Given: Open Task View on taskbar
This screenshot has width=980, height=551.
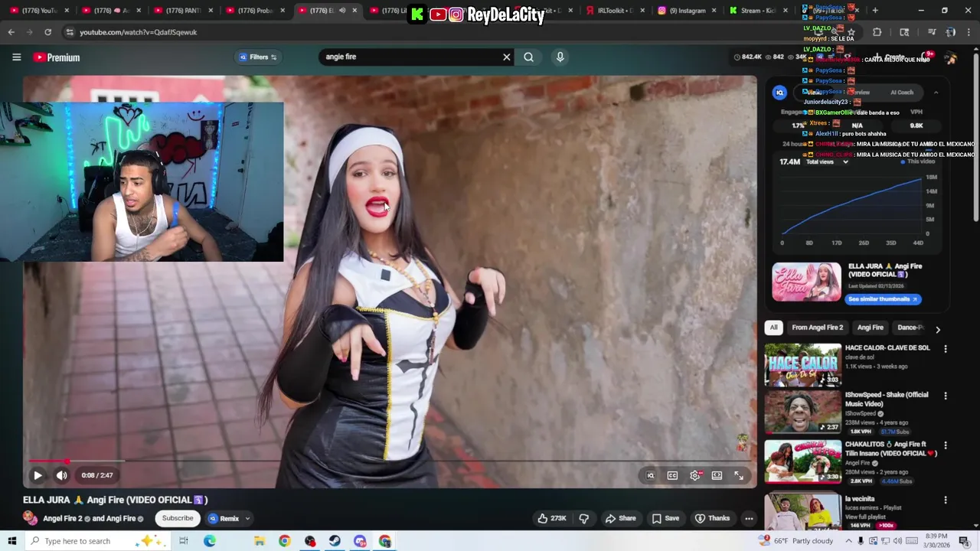Looking at the screenshot, I should click(184, 541).
